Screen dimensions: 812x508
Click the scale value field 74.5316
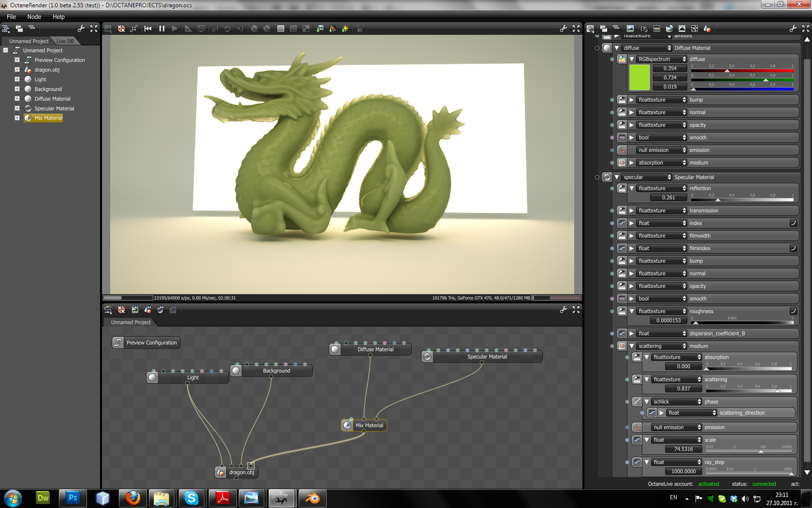tap(683, 449)
